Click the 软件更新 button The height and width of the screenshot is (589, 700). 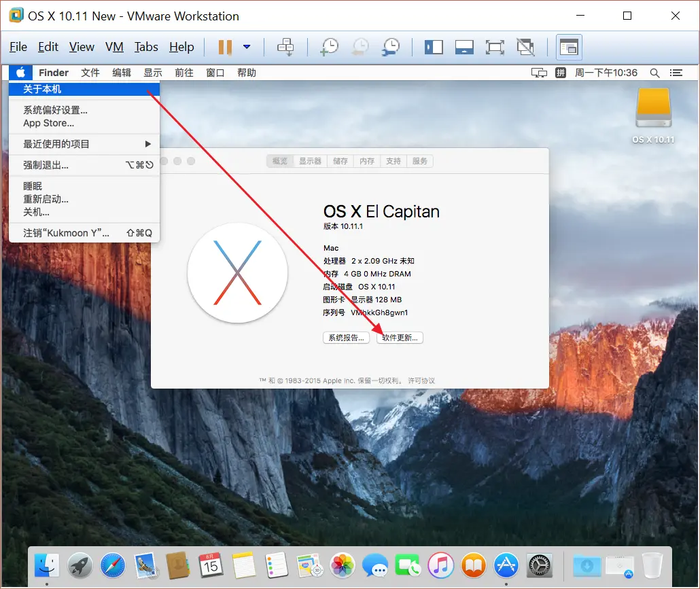point(400,337)
